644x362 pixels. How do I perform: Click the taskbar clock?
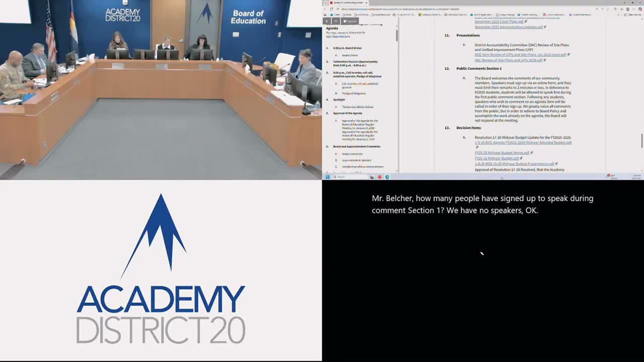(636, 177)
